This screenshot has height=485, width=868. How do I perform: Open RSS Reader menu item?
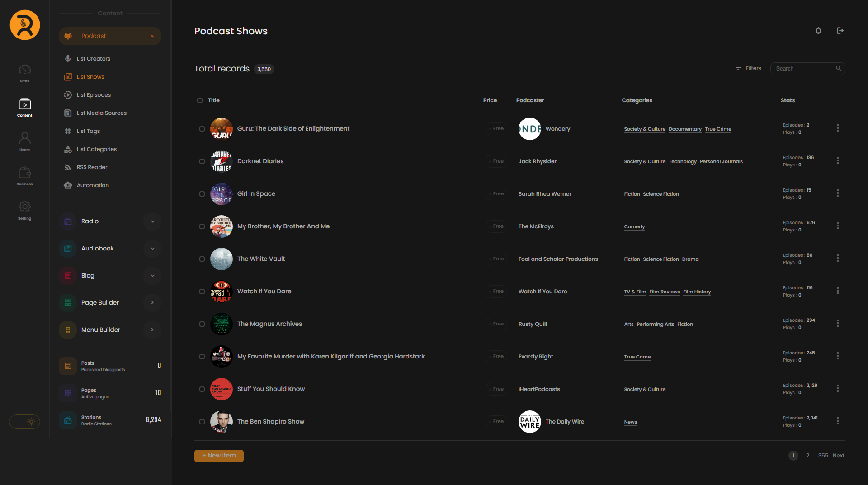click(92, 167)
